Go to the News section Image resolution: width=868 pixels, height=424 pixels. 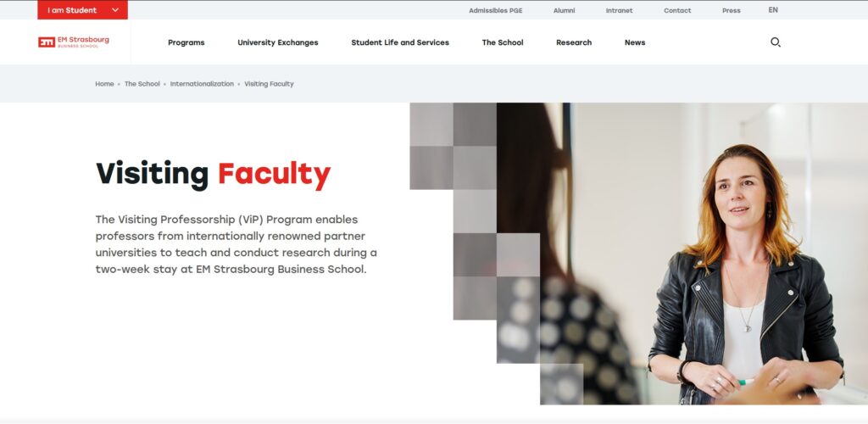[x=635, y=42]
